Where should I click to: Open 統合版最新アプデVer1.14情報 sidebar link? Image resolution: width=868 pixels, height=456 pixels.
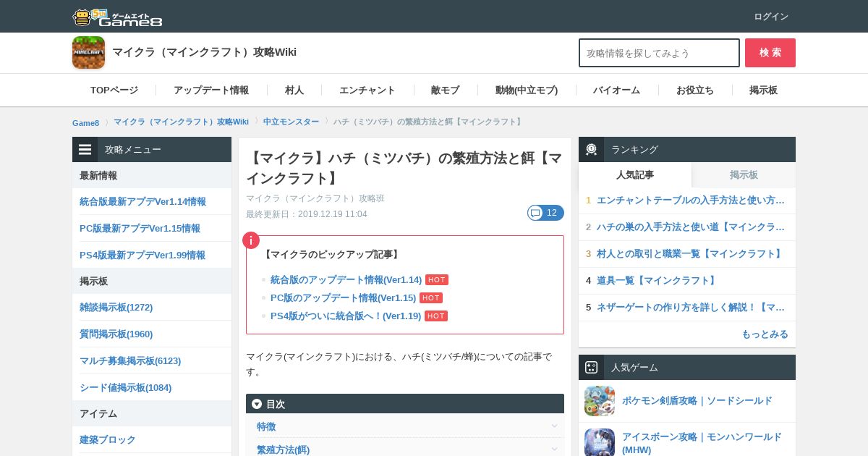(142, 202)
